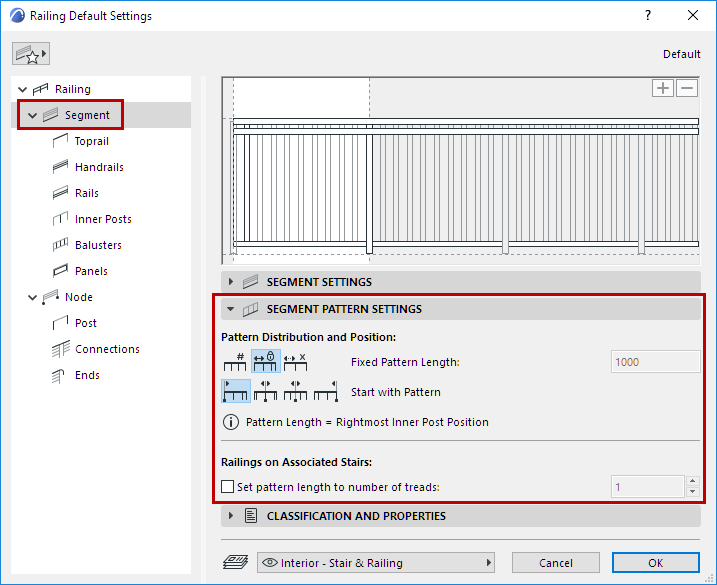Click the Help question mark button
This screenshot has width=717, height=585.
tap(648, 16)
